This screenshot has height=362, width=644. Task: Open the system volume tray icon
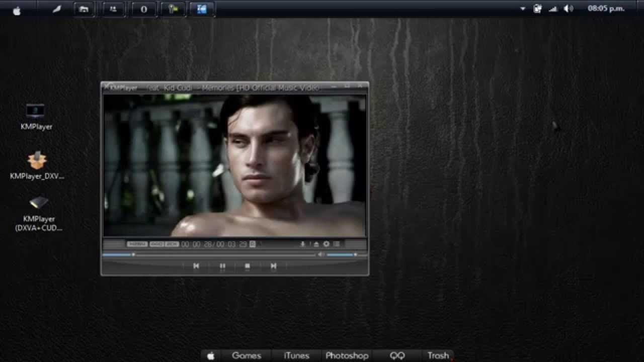(x=569, y=9)
